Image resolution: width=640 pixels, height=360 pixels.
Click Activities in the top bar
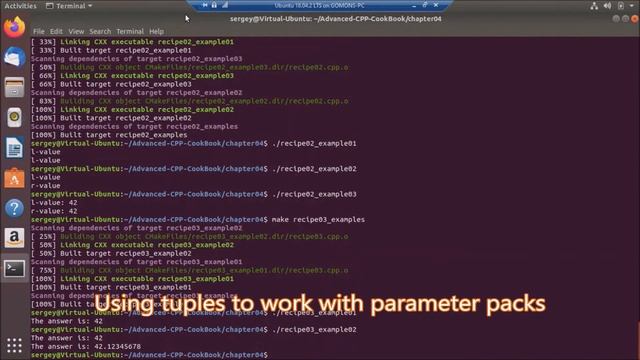coord(20,6)
